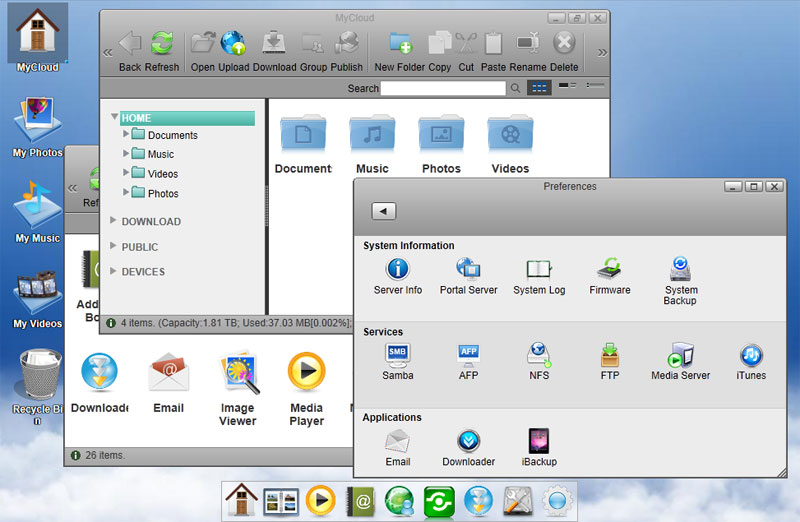Switch to the list view mode

click(567, 88)
